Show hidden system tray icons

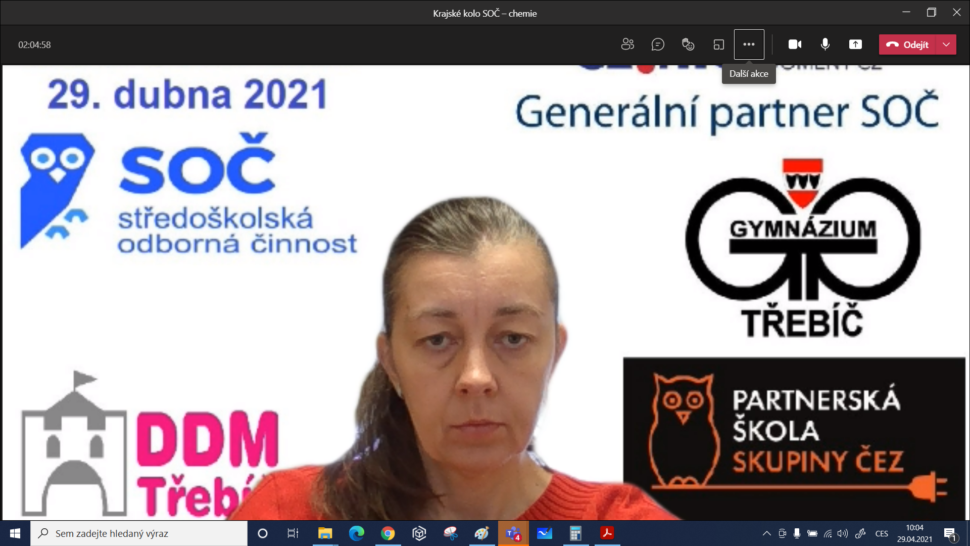click(x=766, y=533)
